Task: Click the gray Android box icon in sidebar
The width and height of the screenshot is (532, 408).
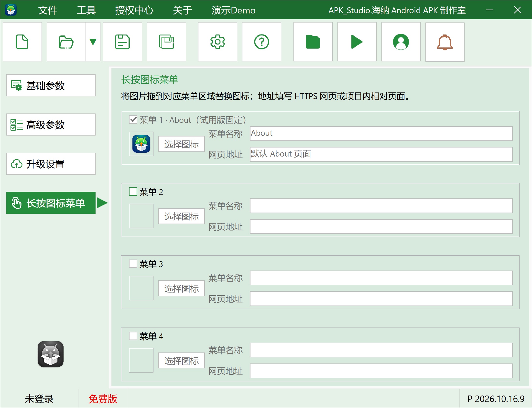Action: tap(51, 354)
